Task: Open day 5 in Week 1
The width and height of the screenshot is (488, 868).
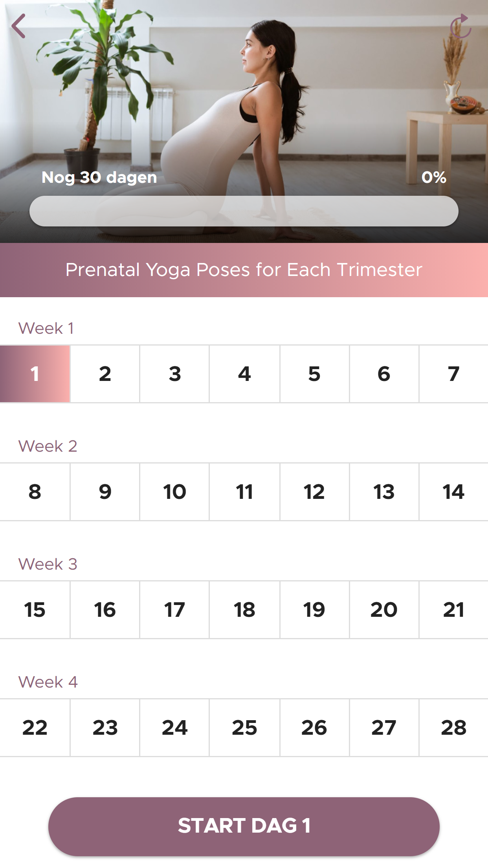Action: (x=314, y=374)
